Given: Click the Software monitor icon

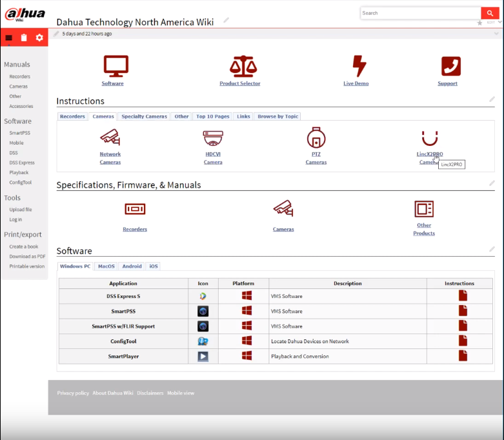Looking at the screenshot, I should pyautogui.click(x=116, y=66).
